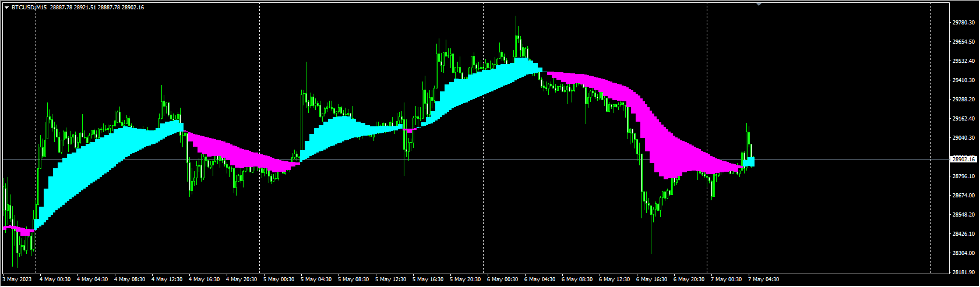This screenshot has width=980, height=287.
Task: Click the 4 May 16:30 time label
Action: click(205, 279)
